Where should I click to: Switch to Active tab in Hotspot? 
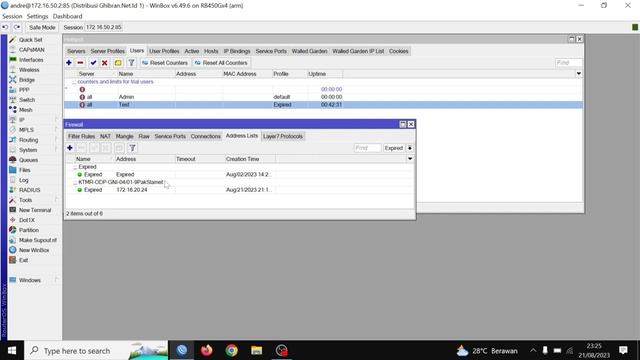pyautogui.click(x=191, y=51)
